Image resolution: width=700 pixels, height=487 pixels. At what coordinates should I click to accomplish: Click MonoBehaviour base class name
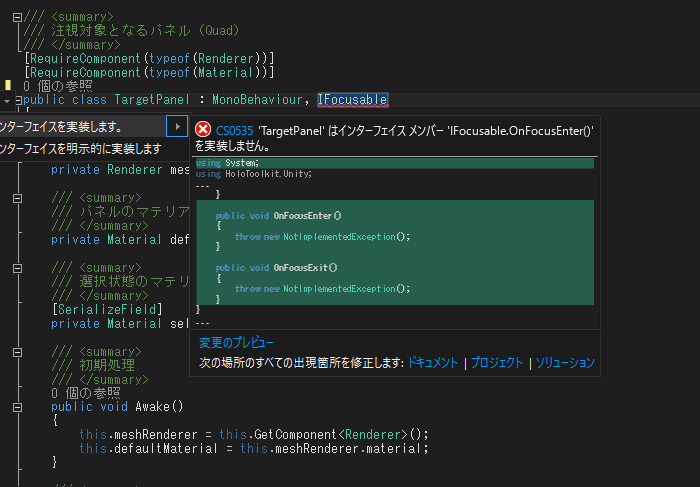tap(257, 100)
